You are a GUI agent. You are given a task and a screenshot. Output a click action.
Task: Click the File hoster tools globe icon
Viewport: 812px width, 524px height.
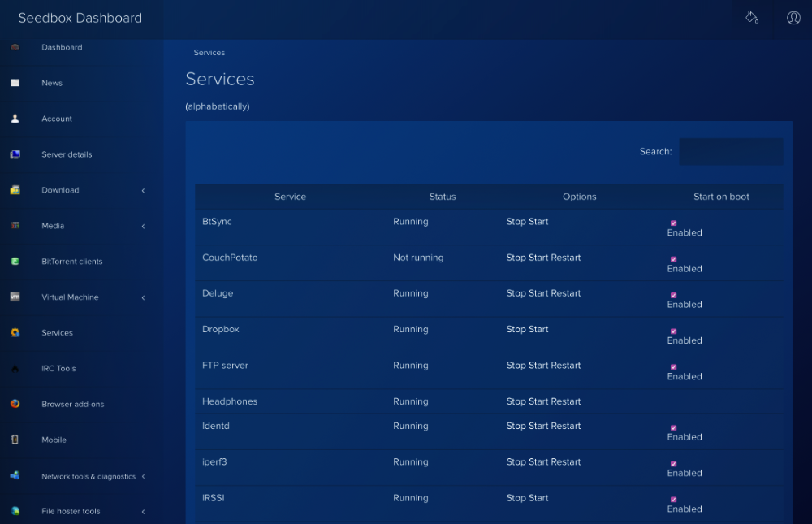pos(15,511)
